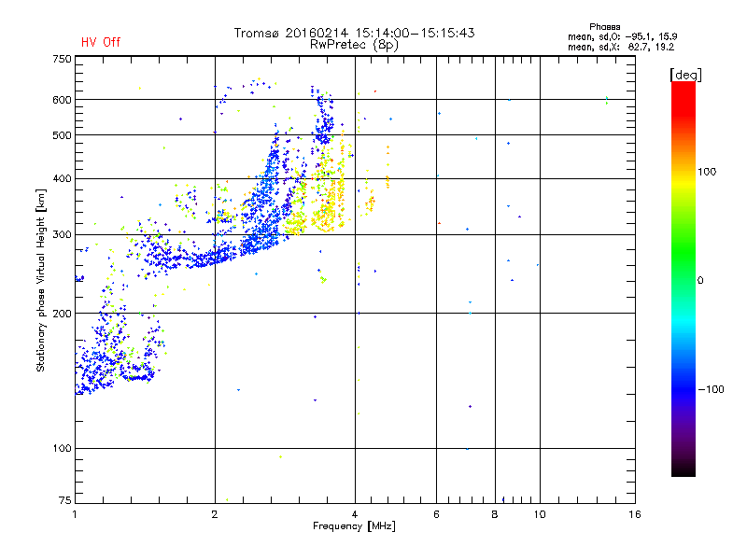Click the x-axis label 10

[x=540, y=514]
